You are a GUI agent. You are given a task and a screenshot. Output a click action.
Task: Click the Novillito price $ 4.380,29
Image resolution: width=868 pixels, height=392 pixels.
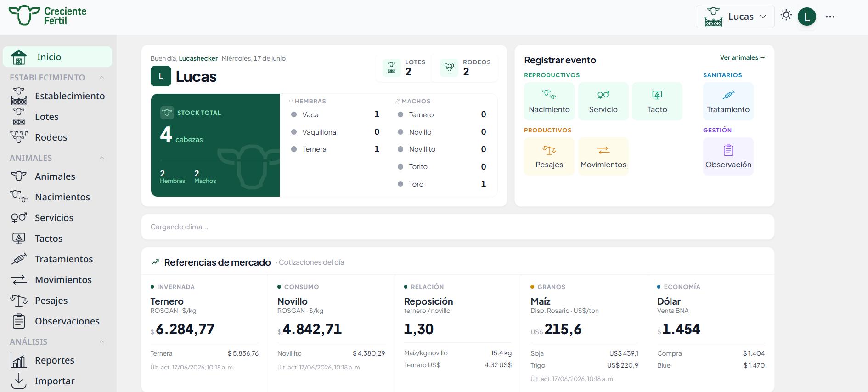pyautogui.click(x=369, y=353)
